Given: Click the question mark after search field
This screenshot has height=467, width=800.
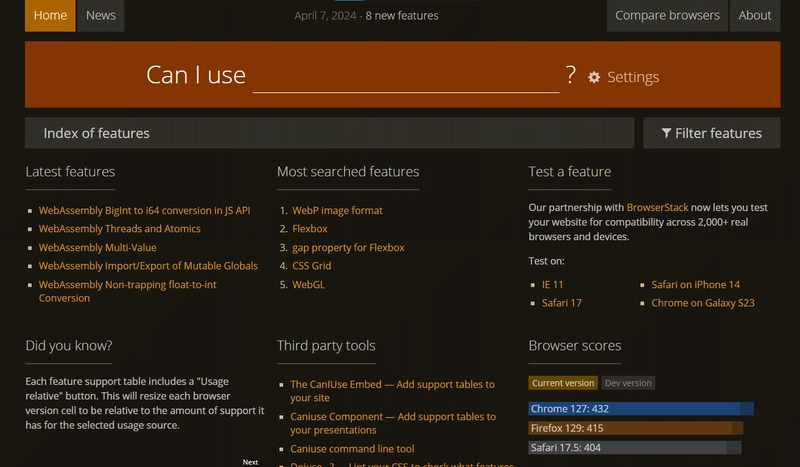Looking at the screenshot, I should click(571, 75).
